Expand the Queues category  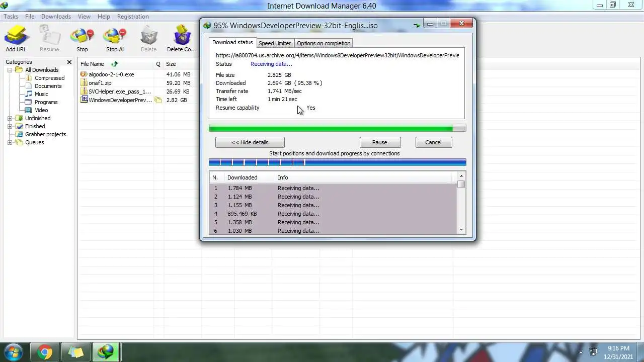[10, 142]
